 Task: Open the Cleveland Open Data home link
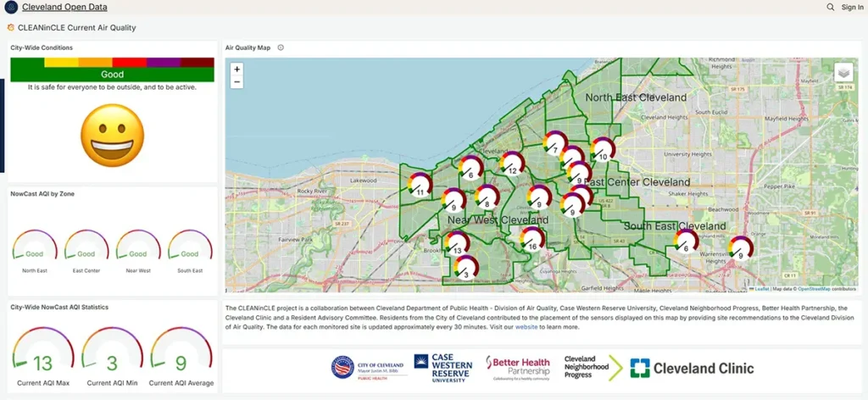click(x=64, y=7)
